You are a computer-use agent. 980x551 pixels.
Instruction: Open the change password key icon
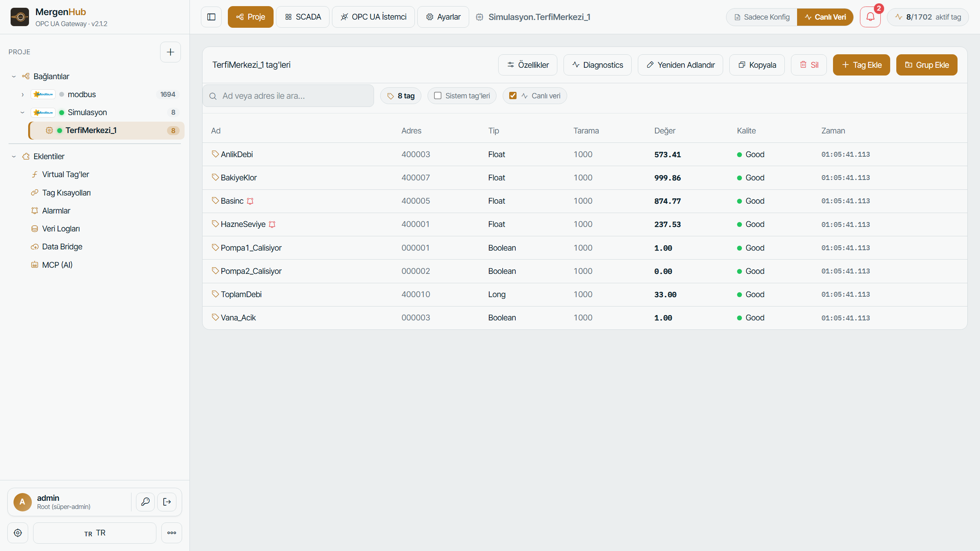click(x=145, y=502)
